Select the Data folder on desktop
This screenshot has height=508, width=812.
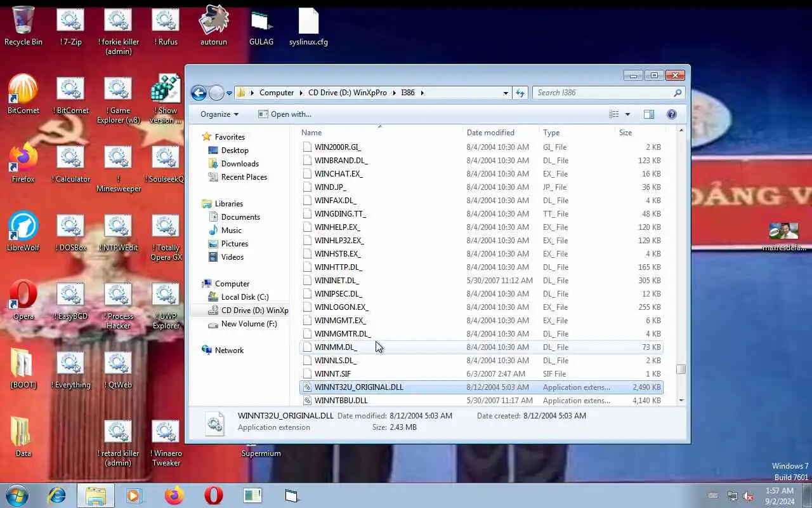click(x=23, y=438)
